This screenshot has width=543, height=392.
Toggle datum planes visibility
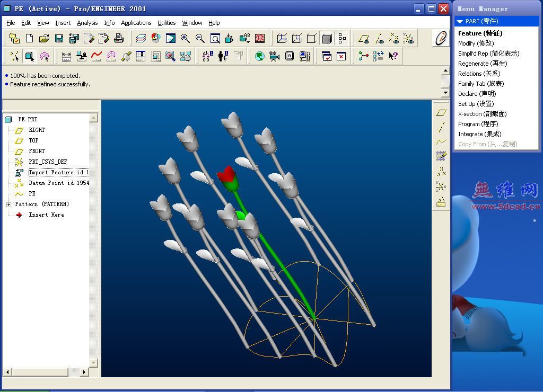coord(364,39)
